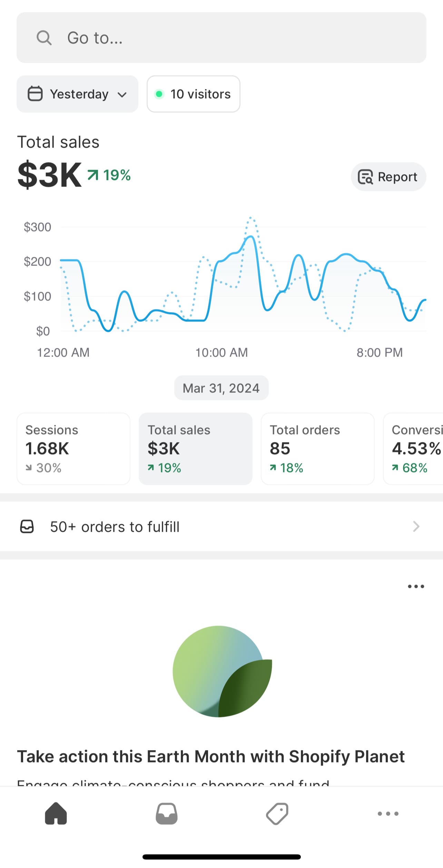Screen dimensions: 443x868
Task: Click the Shopify Planet leaf logo
Action: 222,671
